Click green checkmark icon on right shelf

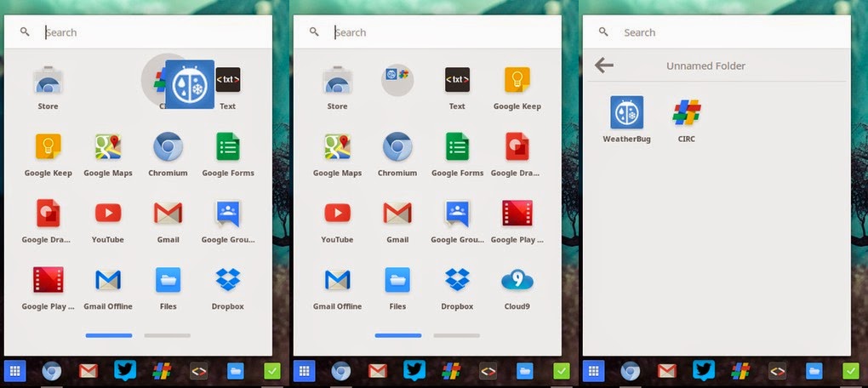(x=851, y=371)
